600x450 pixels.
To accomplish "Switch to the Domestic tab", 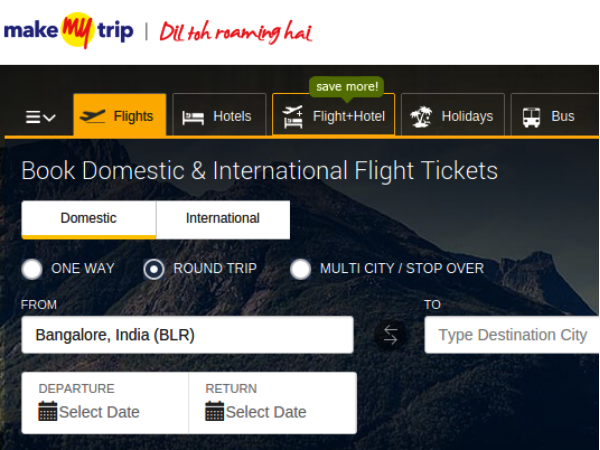I will 88,218.
